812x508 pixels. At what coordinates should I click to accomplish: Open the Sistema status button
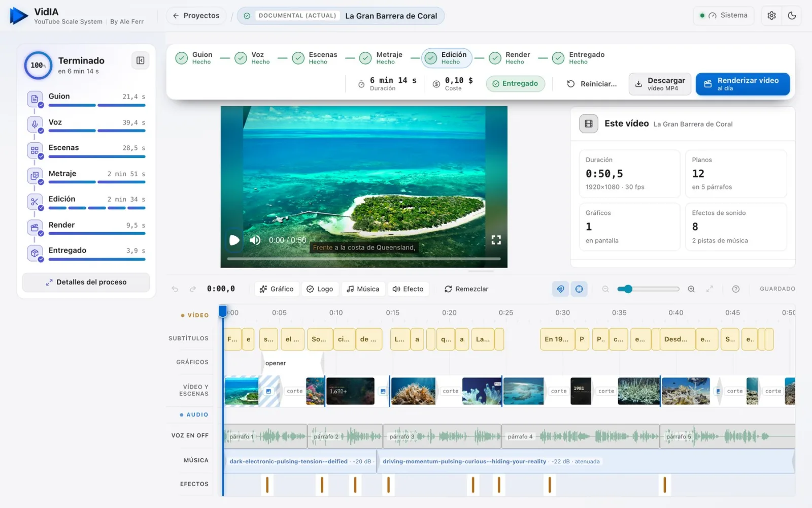point(723,16)
